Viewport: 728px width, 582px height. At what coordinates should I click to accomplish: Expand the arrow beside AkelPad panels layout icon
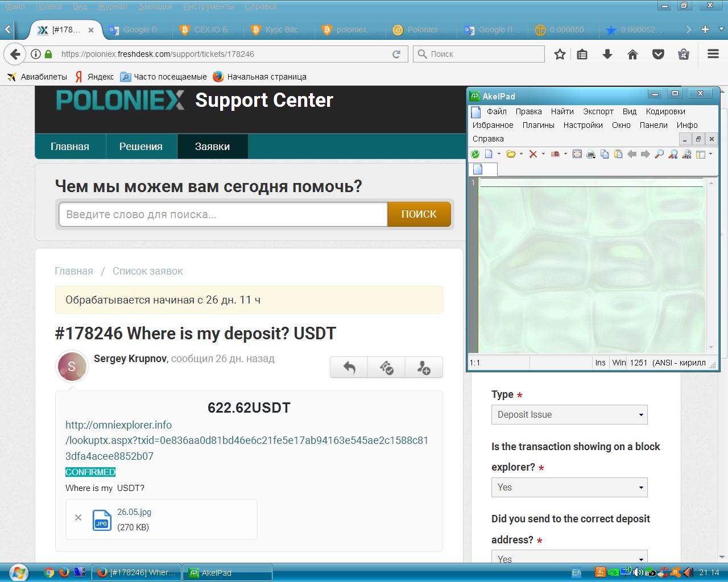(x=711, y=154)
